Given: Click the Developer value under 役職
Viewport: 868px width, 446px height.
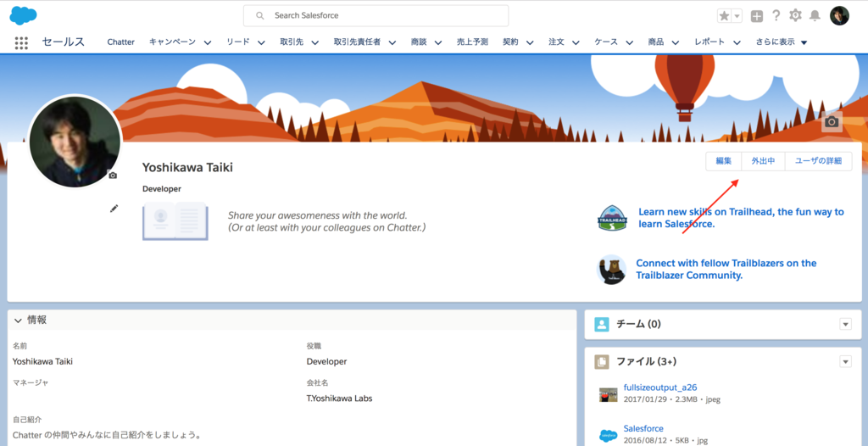Looking at the screenshot, I should pyautogui.click(x=326, y=362).
